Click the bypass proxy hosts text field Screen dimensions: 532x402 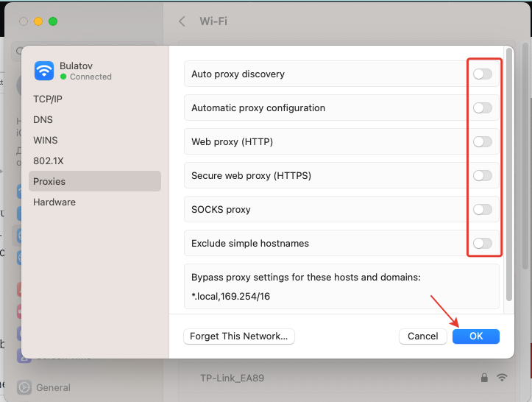pos(341,297)
